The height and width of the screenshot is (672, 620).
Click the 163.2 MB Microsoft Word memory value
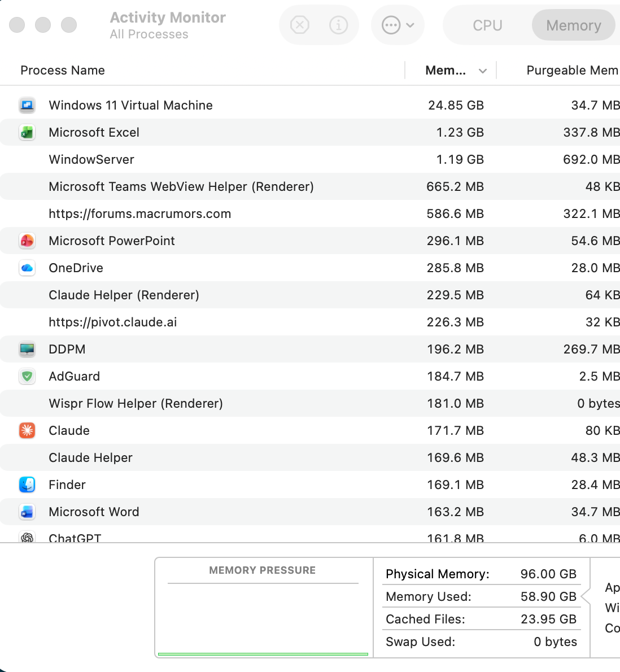click(455, 512)
